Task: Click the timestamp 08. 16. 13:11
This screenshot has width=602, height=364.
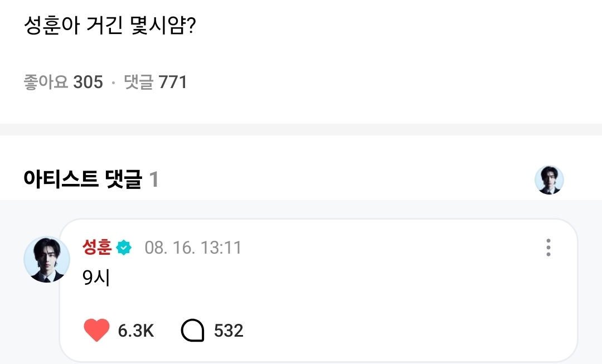Action: [193, 247]
